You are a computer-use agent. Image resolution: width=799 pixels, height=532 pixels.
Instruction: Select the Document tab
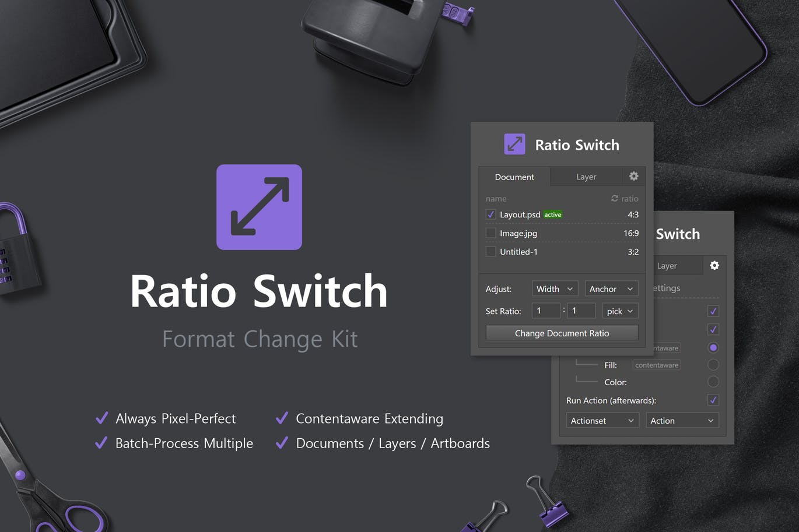coord(514,176)
